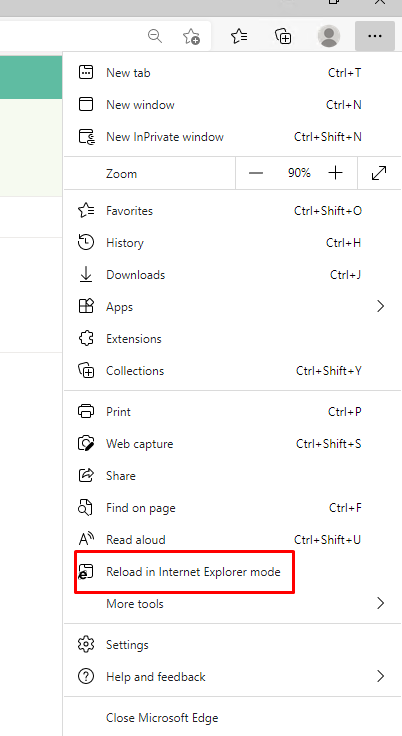
Task: Select Print from the menu
Action: click(232, 412)
